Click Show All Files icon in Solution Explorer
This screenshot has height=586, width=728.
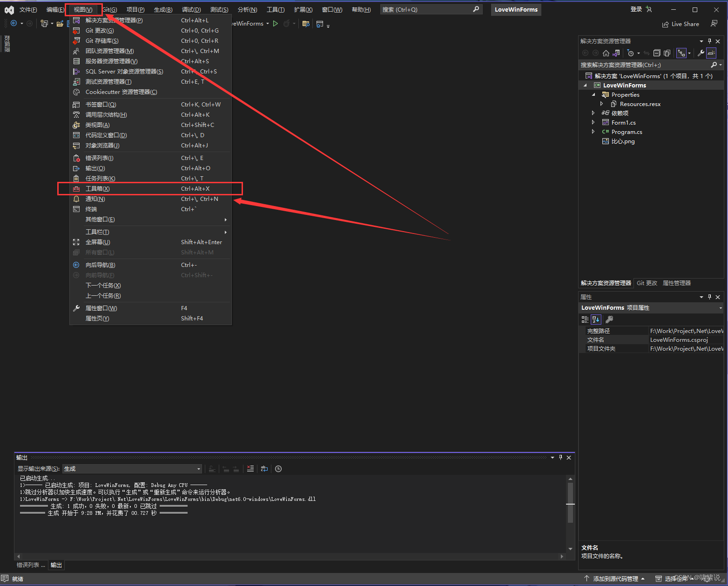click(667, 53)
